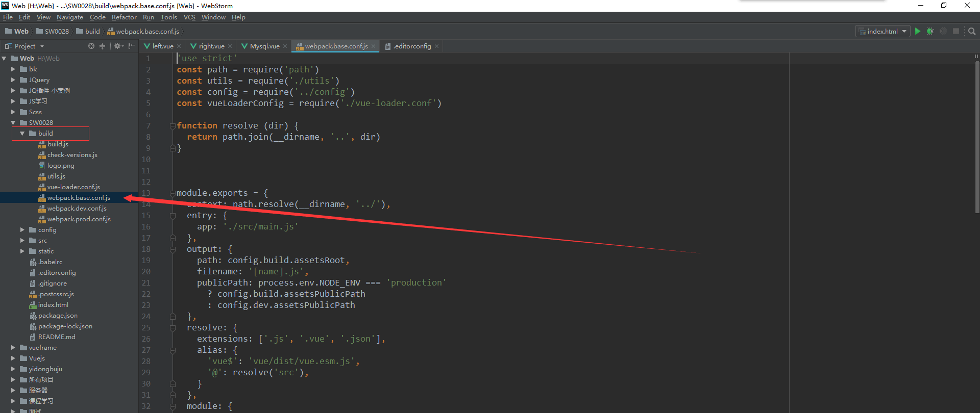This screenshot has height=413, width=980.
Task: Click the build breadcrumb
Action: tap(88, 31)
